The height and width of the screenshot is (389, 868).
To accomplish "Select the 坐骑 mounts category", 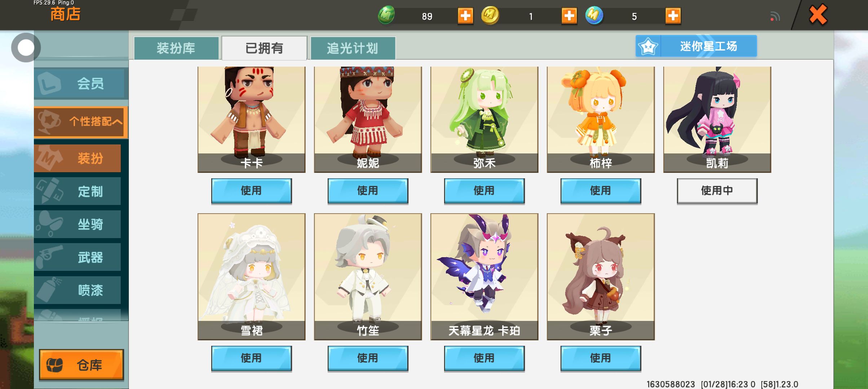I will click(77, 224).
